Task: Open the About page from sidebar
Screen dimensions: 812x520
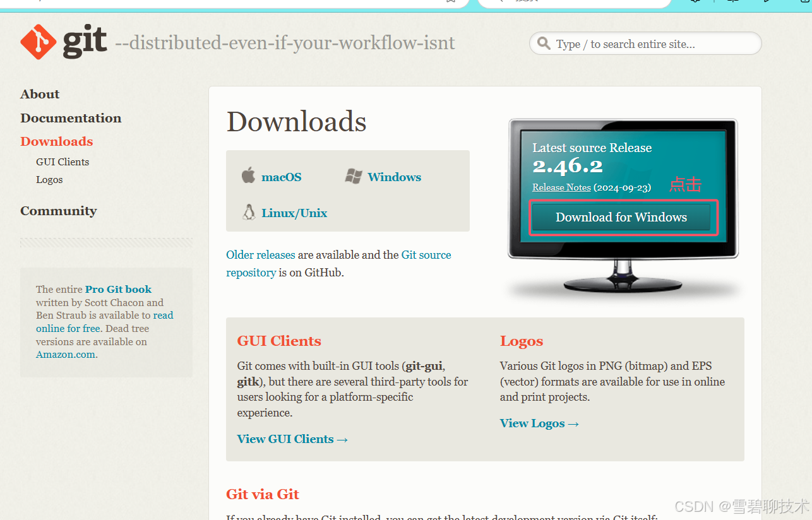Action: point(40,94)
